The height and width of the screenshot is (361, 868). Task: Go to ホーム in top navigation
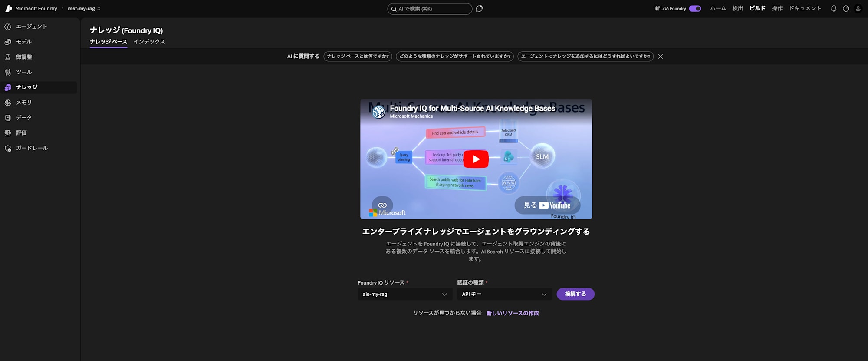[718, 9]
